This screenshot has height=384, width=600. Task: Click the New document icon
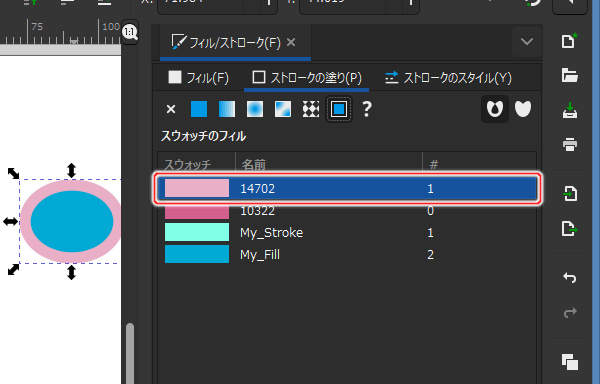(x=569, y=41)
